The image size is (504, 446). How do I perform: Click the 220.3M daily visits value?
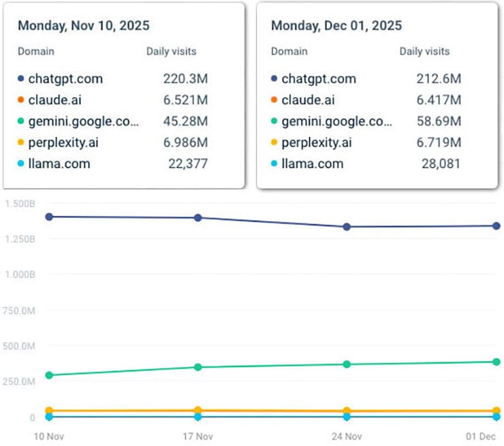[x=185, y=79]
